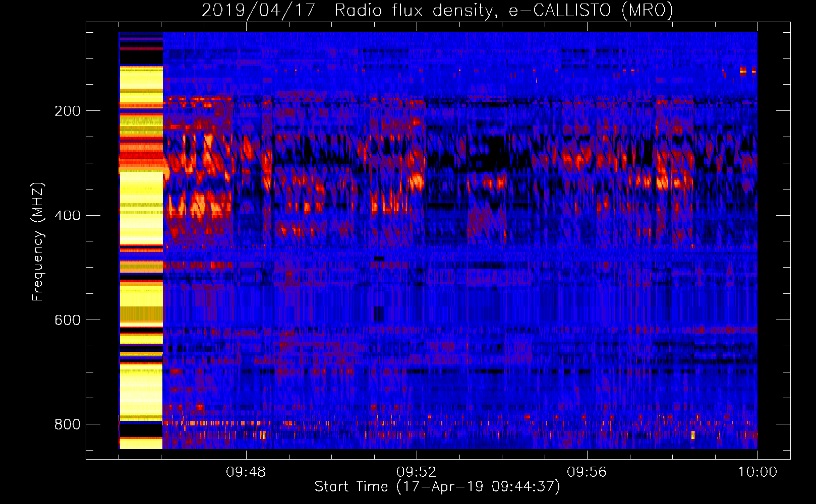Click the '09:48' time axis label
Viewport: 816px width, 504px height.
click(x=246, y=472)
